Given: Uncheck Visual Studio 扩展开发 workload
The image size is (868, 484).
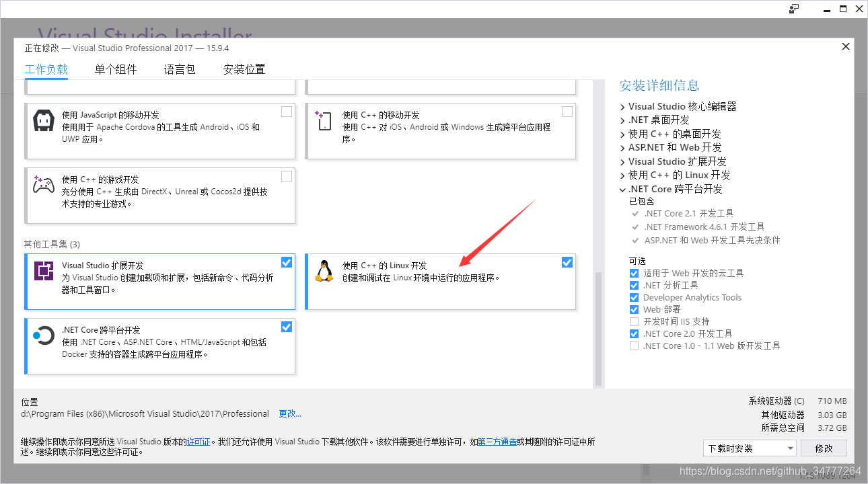Looking at the screenshot, I should coord(287,262).
